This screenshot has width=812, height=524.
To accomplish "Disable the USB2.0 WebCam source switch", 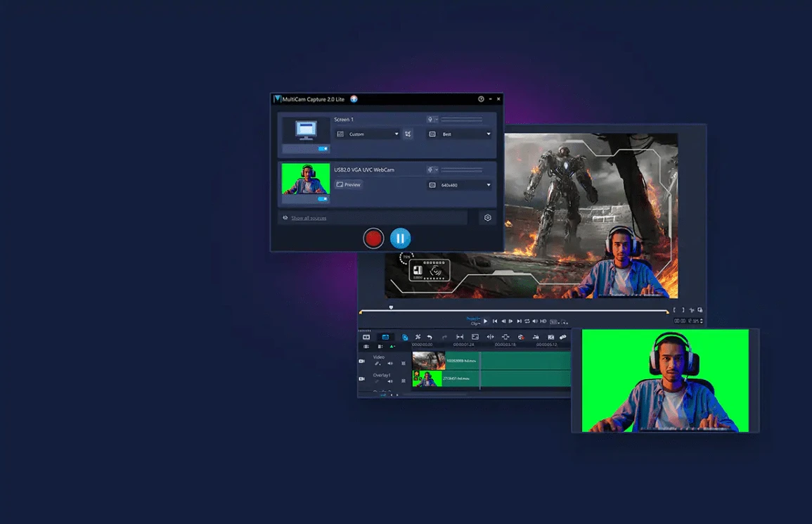I will tap(323, 199).
